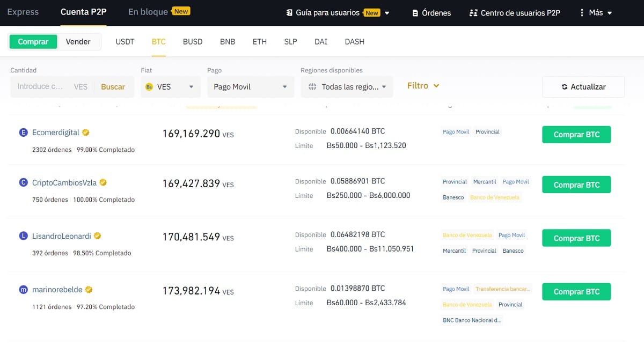This screenshot has width=644, height=346.
Task: Click the Transferencia bancaria payment tag
Action: point(503,289)
